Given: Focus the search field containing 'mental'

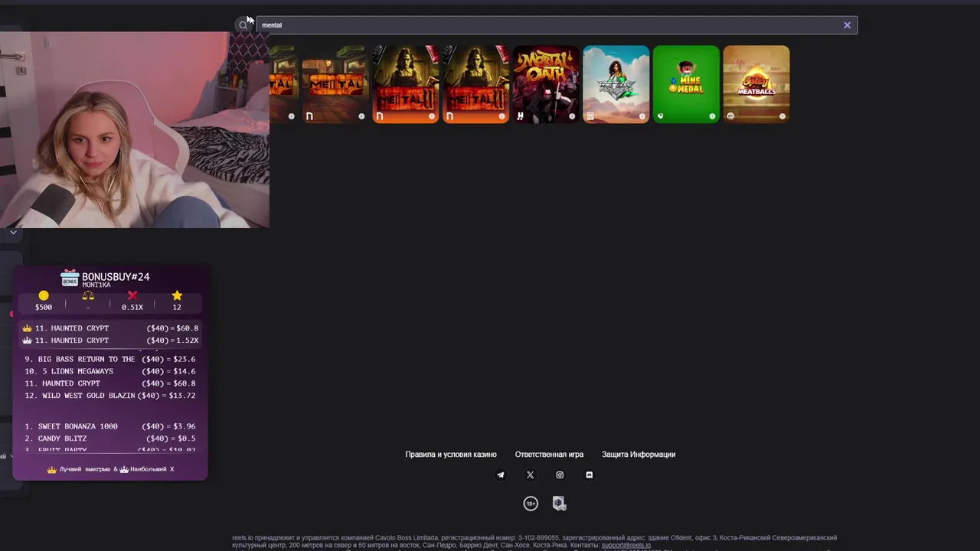Looking at the screenshot, I should point(557,25).
